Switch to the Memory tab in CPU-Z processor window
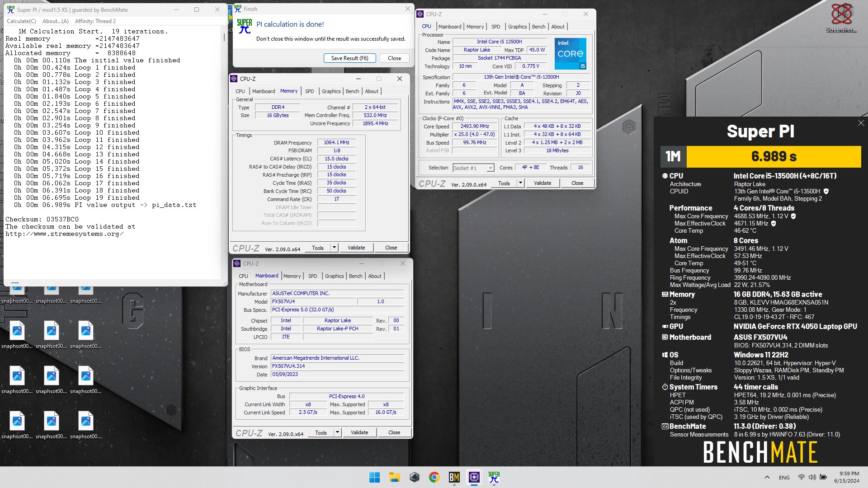Screen dimensions: 868x488 (x=475, y=27)
